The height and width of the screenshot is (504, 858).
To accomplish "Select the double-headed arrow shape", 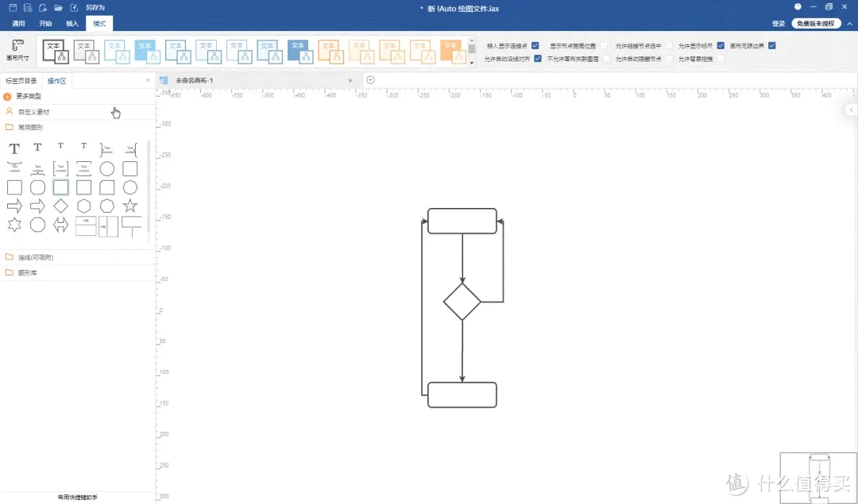I will [60, 225].
